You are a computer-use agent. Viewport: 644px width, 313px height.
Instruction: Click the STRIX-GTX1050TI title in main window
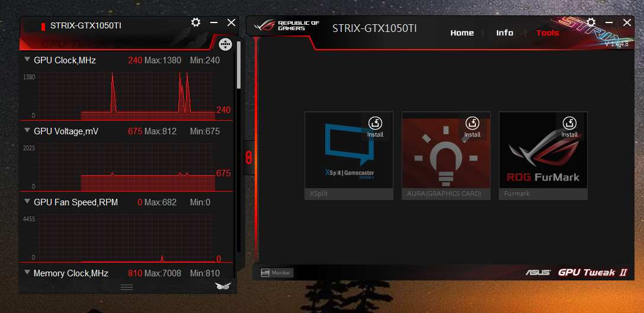374,28
